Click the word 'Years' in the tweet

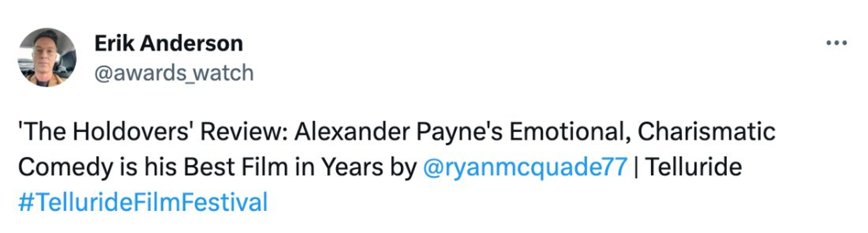pos(352,167)
